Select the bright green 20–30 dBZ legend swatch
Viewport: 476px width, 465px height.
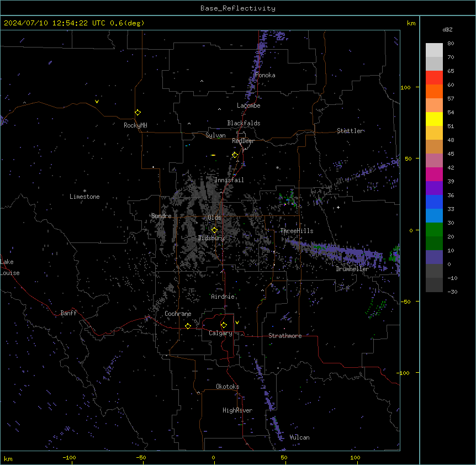[434, 230]
